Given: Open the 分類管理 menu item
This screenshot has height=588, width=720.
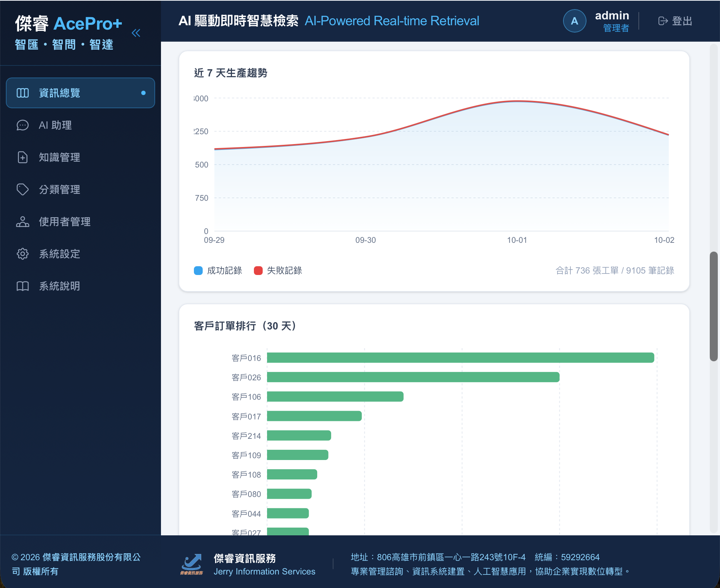Looking at the screenshot, I should [x=80, y=189].
